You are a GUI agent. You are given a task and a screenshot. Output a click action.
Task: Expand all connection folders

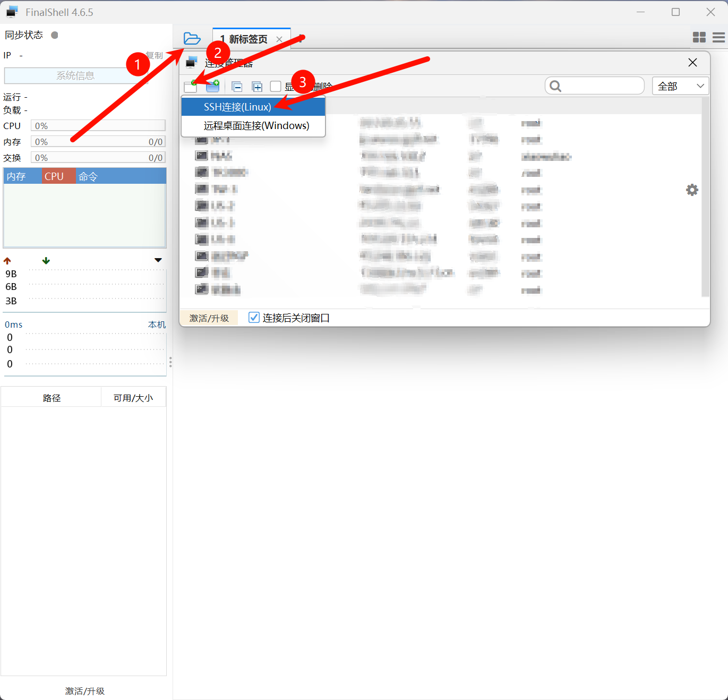(257, 87)
